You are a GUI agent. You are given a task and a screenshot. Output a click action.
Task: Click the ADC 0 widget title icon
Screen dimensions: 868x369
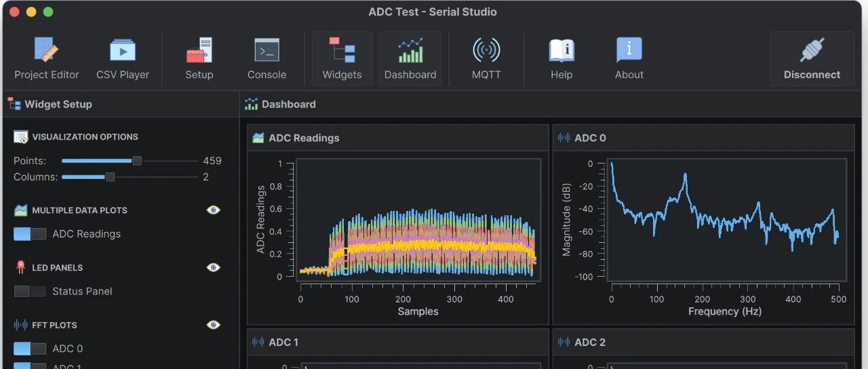point(564,138)
